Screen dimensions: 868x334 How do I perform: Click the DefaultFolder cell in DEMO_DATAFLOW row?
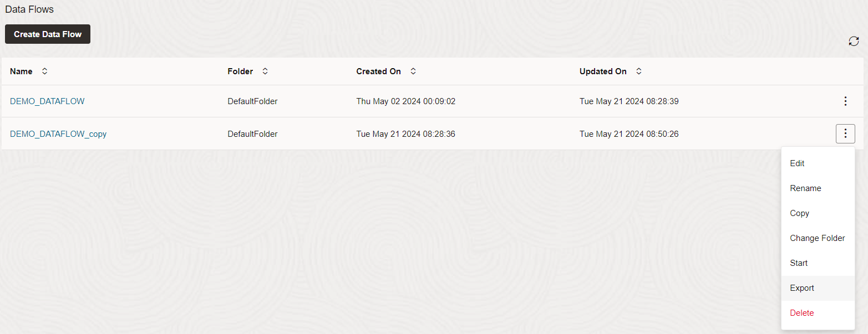(x=252, y=101)
